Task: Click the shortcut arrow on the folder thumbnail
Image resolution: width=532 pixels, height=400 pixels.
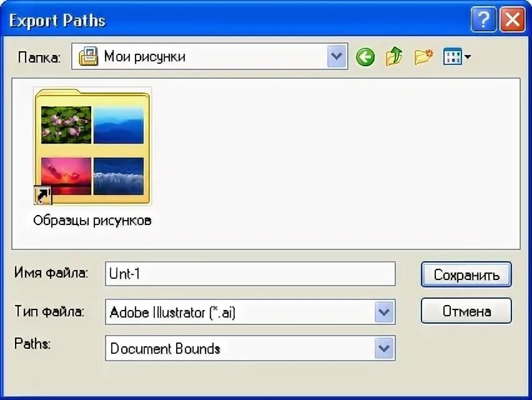Action: tap(42, 196)
